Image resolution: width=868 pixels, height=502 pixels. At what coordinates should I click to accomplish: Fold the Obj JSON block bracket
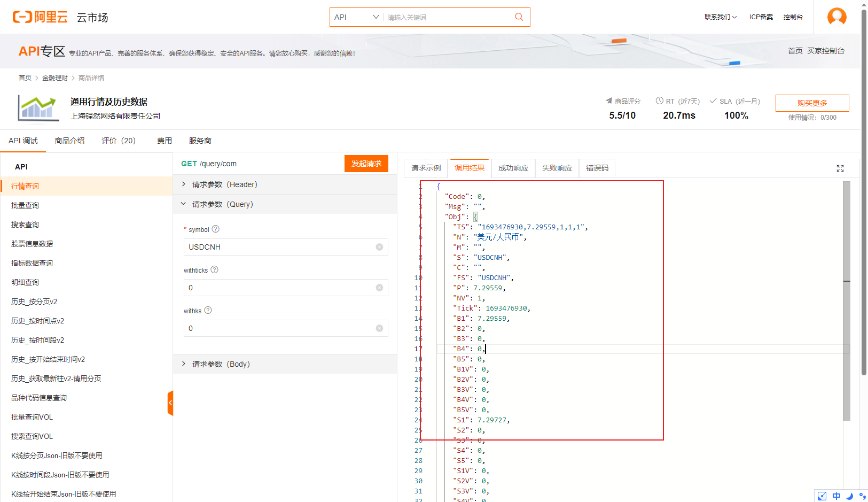pyautogui.click(x=475, y=217)
